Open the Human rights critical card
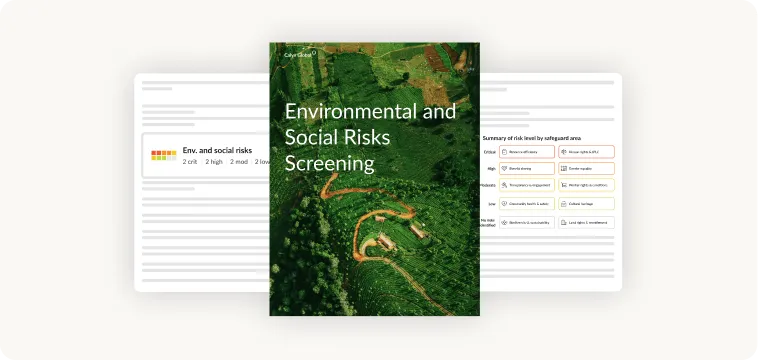 click(x=586, y=152)
